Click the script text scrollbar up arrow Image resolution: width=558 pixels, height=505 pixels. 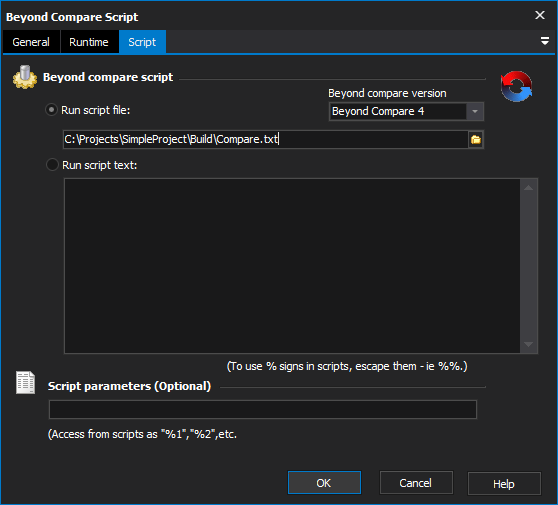(x=528, y=188)
